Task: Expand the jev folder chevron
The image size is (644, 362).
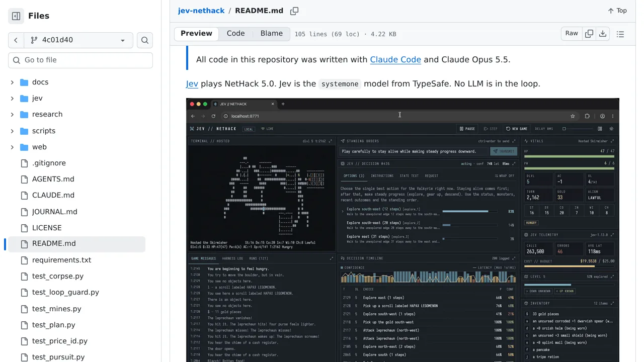Action: pos(12,99)
